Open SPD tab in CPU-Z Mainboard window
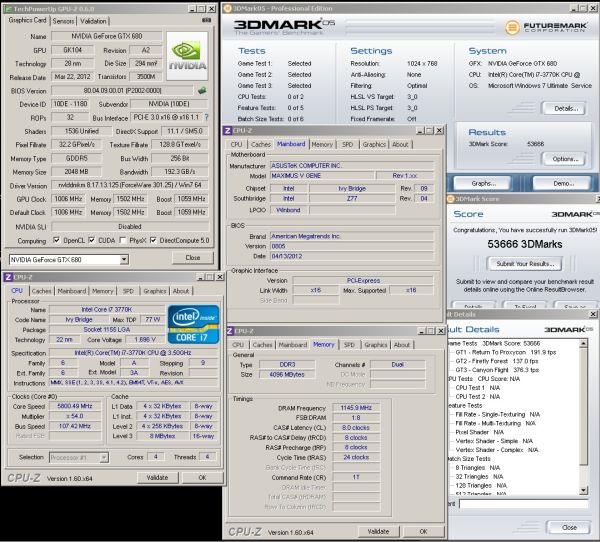Screen dimensions: 600x542 (x=347, y=144)
